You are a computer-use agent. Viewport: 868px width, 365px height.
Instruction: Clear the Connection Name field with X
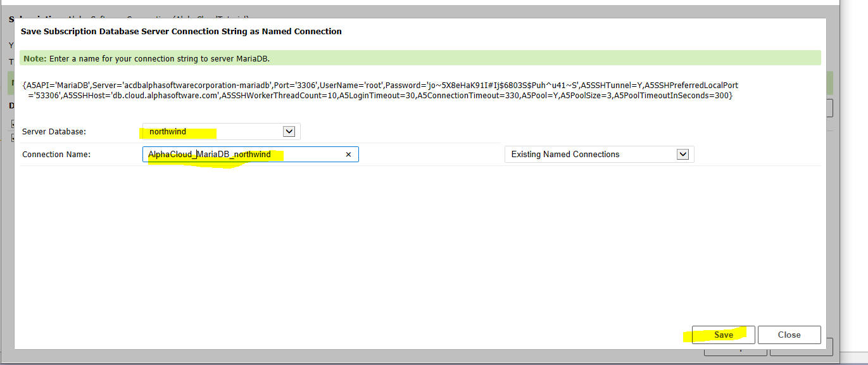point(348,154)
